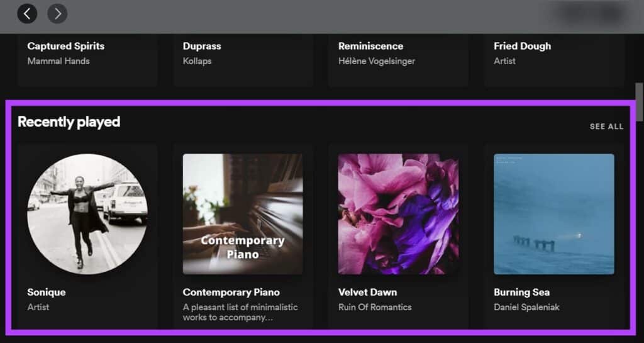Go forward with the right arrow button
This screenshot has height=343, width=644.
point(57,14)
